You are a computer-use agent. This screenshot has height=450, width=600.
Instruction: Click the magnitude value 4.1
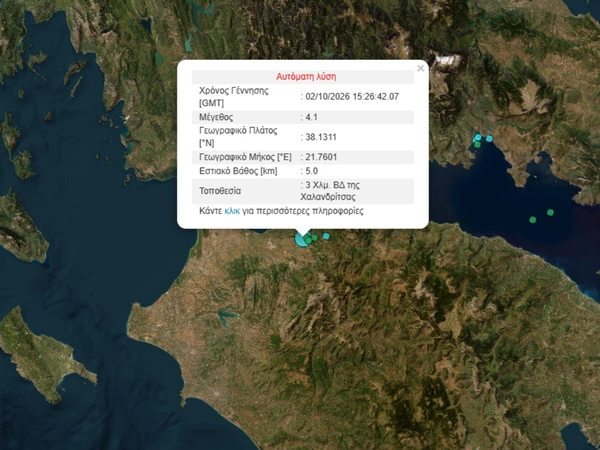pyautogui.click(x=311, y=117)
